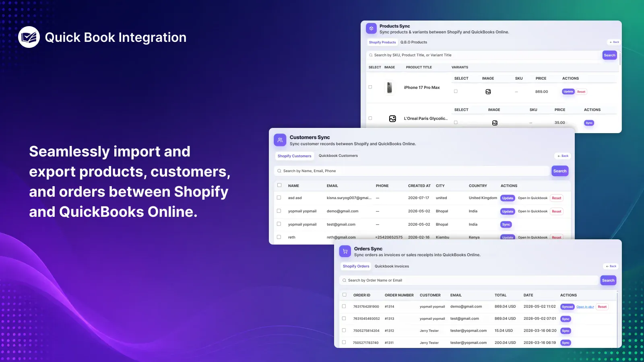
Task: Open the demo@gmail.com customer in Quickbook
Action: [533, 212]
